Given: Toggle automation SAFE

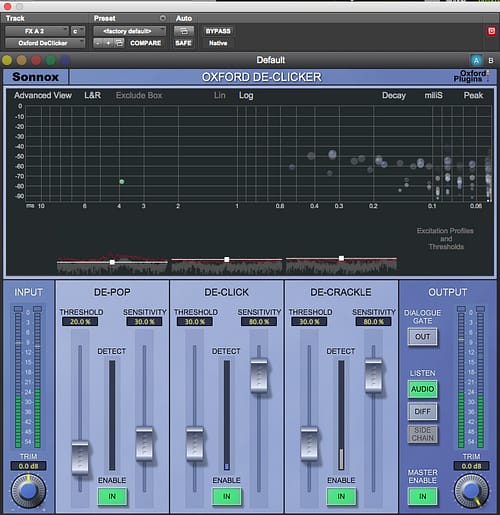Looking at the screenshot, I should tap(183, 43).
